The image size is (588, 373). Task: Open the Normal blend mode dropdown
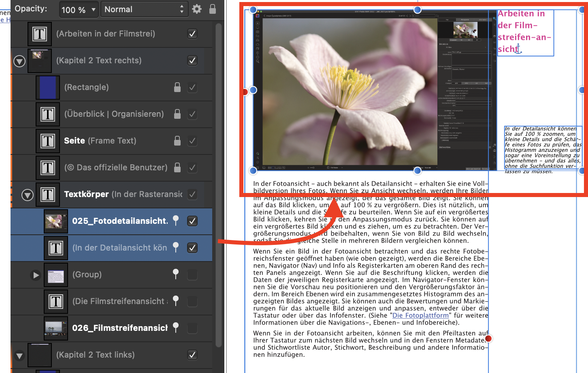point(144,9)
